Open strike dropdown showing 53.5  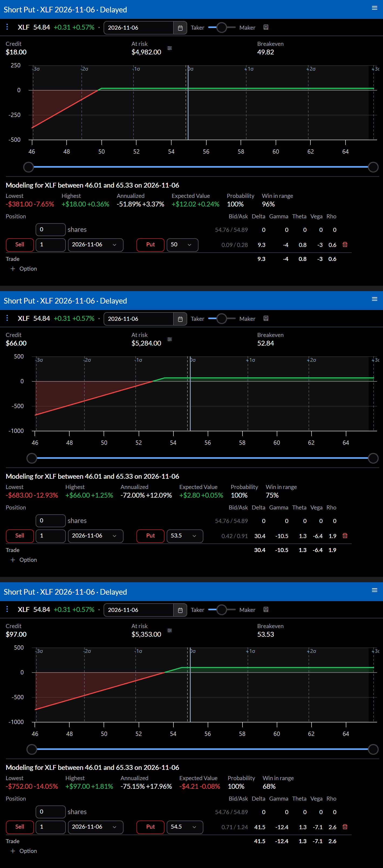point(185,536)
